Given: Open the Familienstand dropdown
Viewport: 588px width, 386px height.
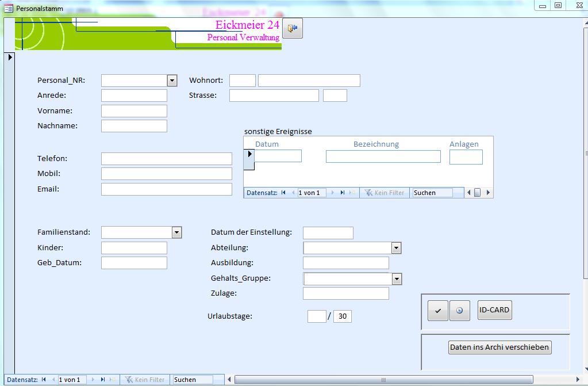Looking at the screenshot, I should pyautogui.click(x=177, y=232).
